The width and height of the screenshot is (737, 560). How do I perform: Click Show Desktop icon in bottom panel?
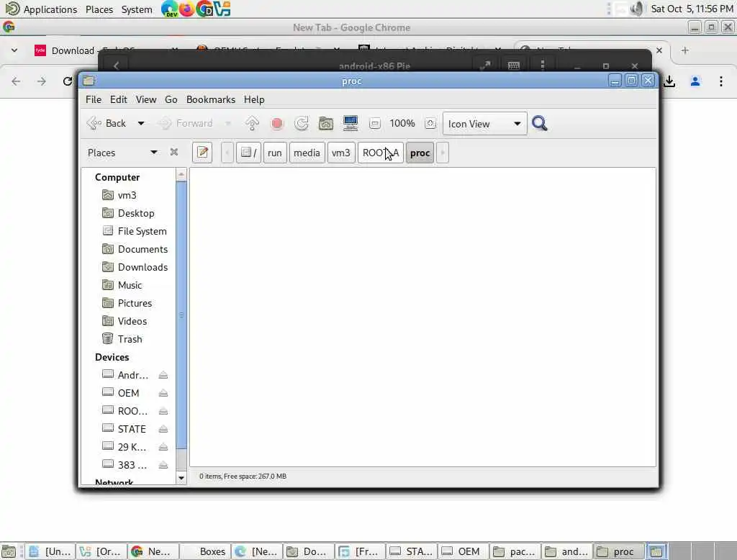(9, 551)
